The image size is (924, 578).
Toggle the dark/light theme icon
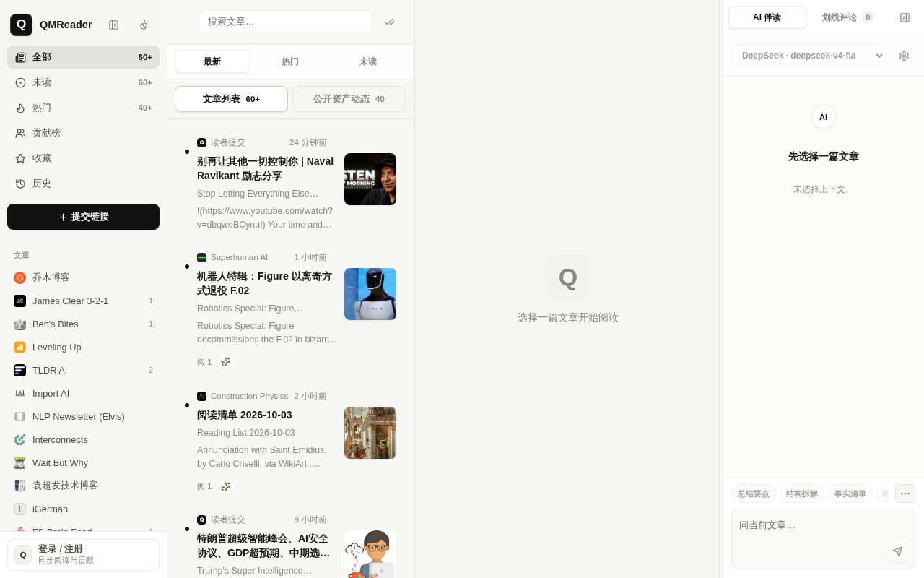coord(144,25)
